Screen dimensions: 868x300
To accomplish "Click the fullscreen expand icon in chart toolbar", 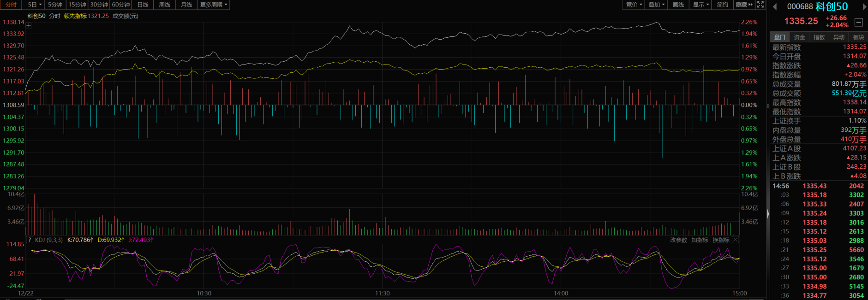I will tap(760, 5).
